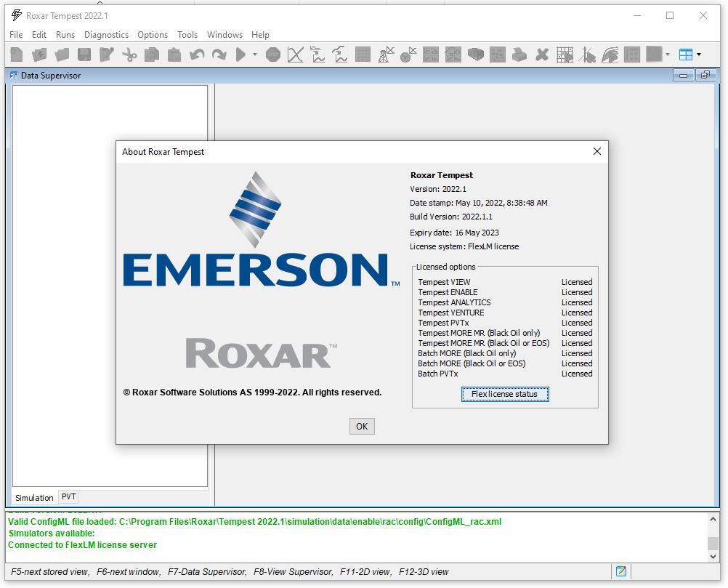The width and height of the screenshot is (728, 588).
Task: Click the log panel scroll down arrow
Action: pyautogui.click(x=713, y=555)
